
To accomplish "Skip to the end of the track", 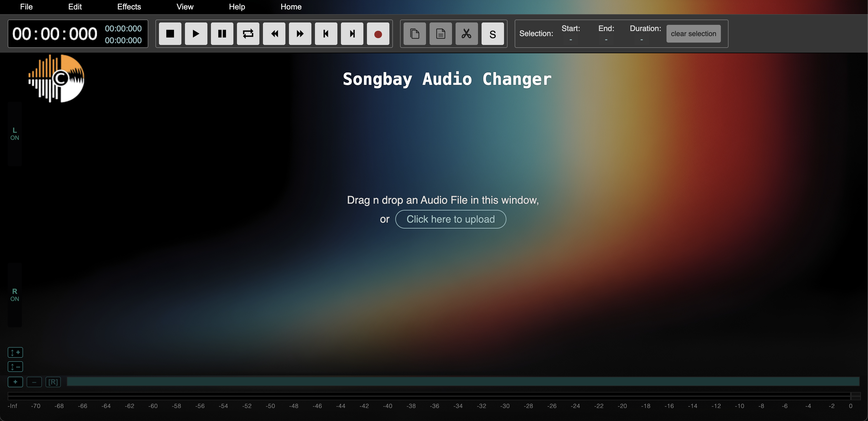I will [352, 33].
